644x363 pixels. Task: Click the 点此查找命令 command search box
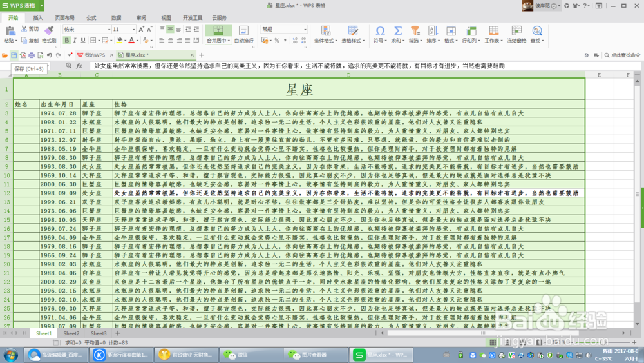tap(622, 55)
